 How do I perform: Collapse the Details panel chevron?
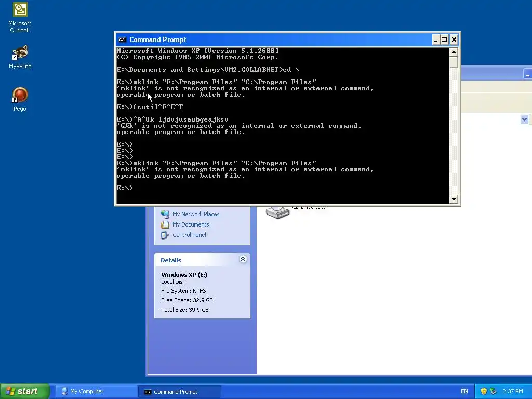coord(243,259)
